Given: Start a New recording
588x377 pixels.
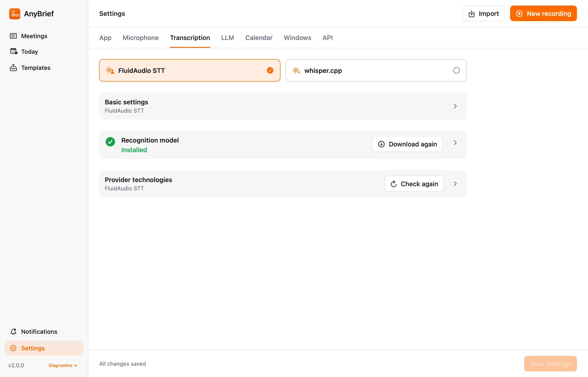Looking at the screenshot, I should tap(543, 14).
